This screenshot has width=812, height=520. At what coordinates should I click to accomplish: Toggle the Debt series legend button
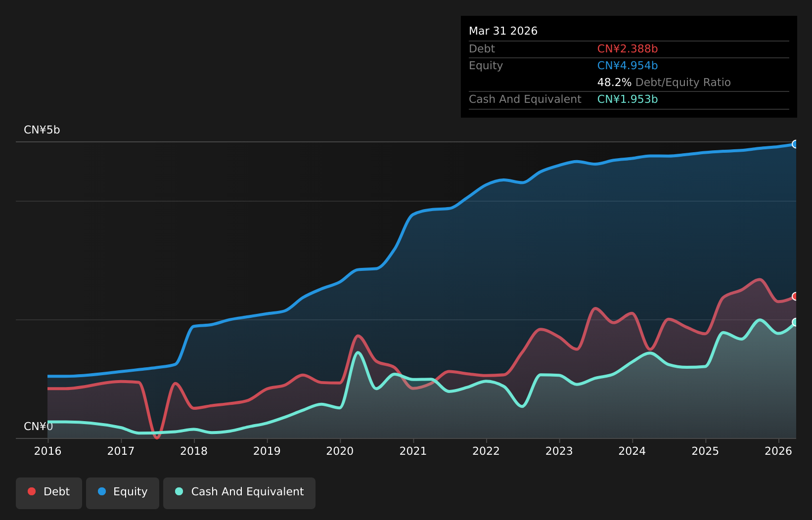click(x=49, y=493)
